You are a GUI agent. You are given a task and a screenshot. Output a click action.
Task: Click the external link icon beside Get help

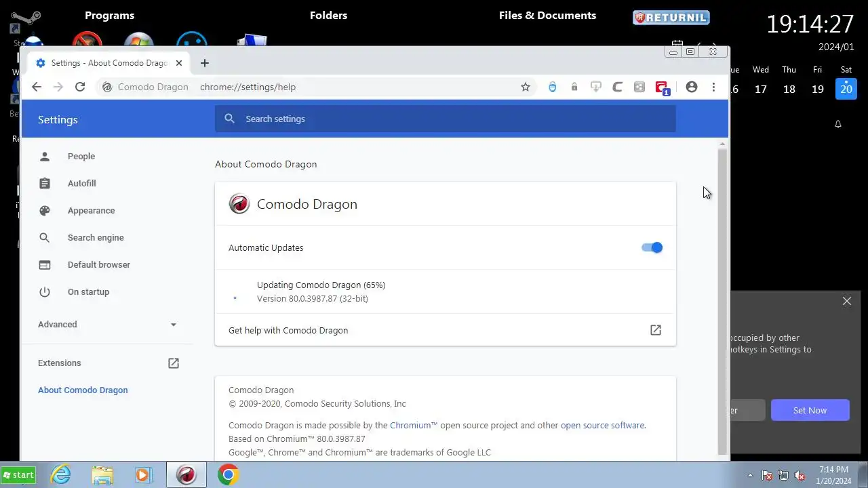656,330
